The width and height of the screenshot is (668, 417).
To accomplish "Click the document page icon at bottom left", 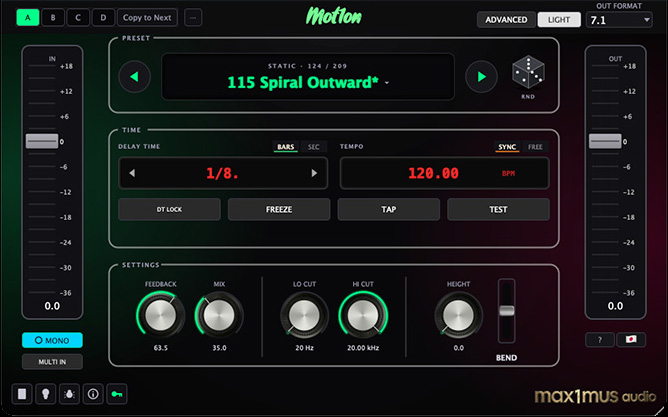I will (22, 394).
